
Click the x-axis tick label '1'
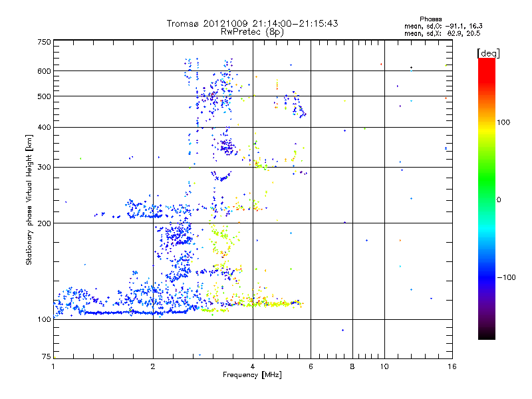(53, 366)
